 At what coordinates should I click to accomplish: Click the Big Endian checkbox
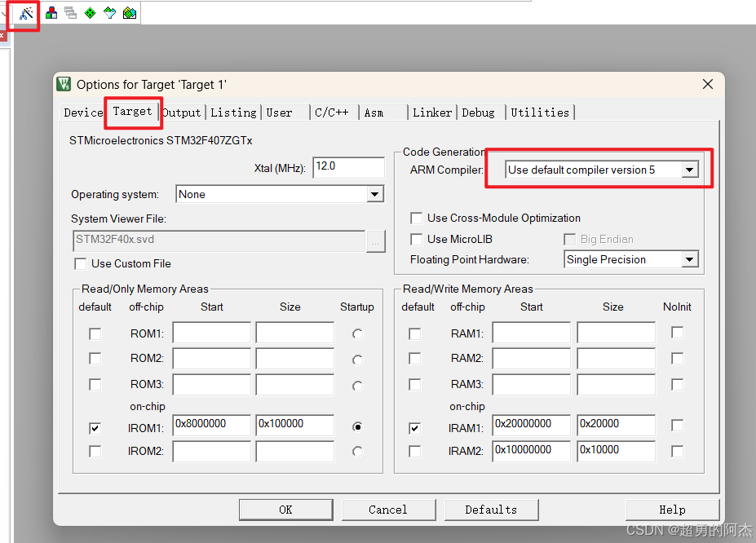[x=570, y=240]
